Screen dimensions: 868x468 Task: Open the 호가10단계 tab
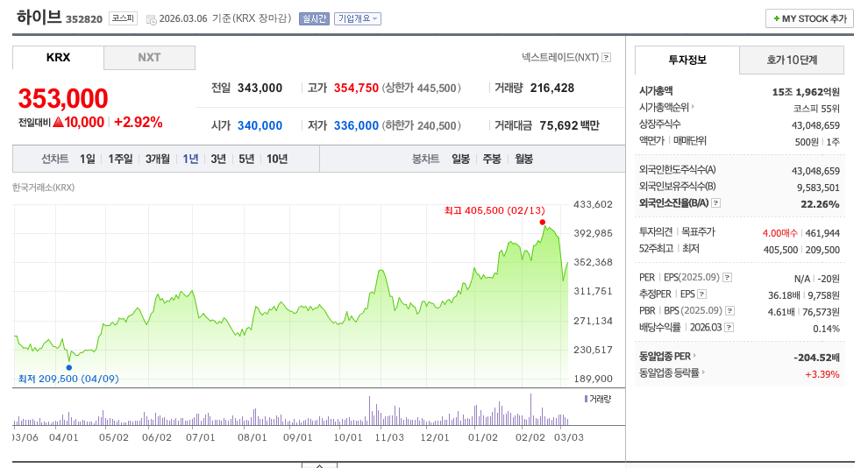(x=792, y=60)
